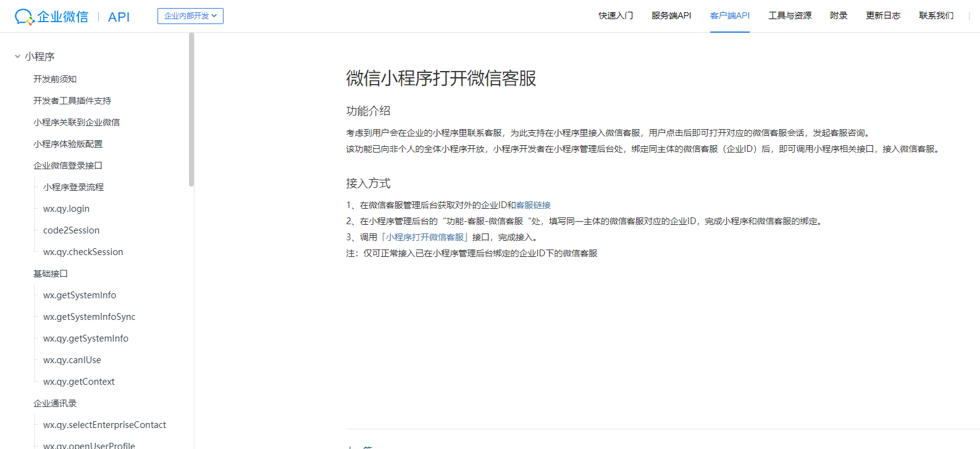Open the 工具与资源 menu
This screenshot has height=449, width=980.
790,15
